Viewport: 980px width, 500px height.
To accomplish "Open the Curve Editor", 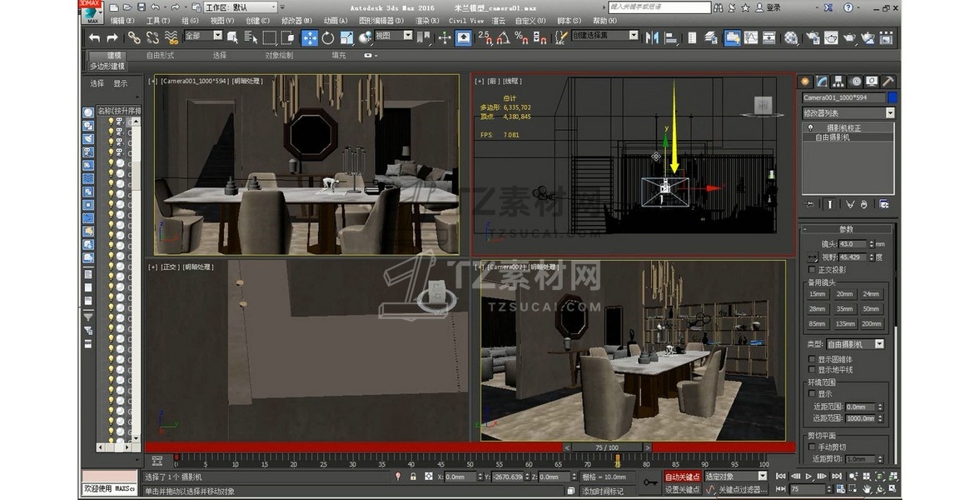I will pyautogui.click(x=751, y=37).
